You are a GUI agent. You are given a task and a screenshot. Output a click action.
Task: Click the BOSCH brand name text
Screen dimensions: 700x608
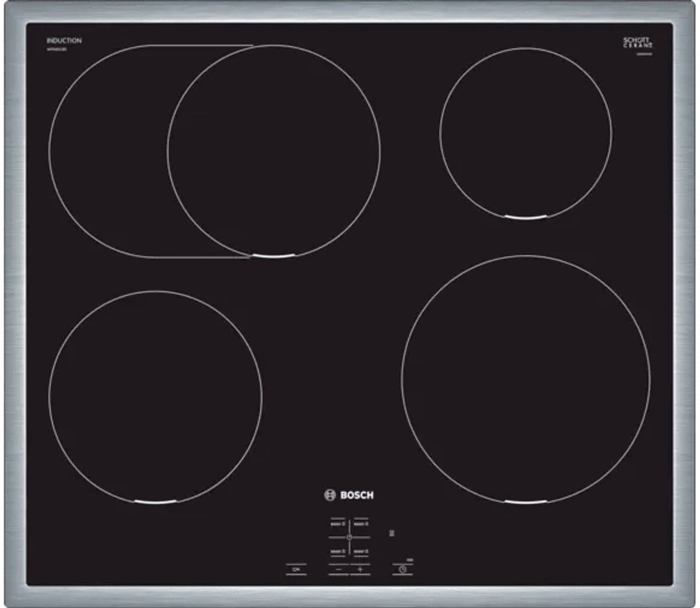coord(356,495)
